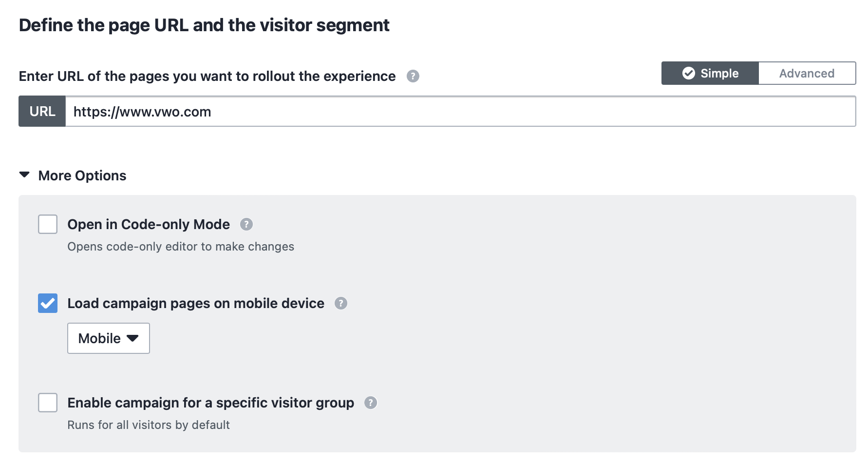Click help icon beside the URL rollout heading
Screen dimensions: 868x465
click(413, 77)
